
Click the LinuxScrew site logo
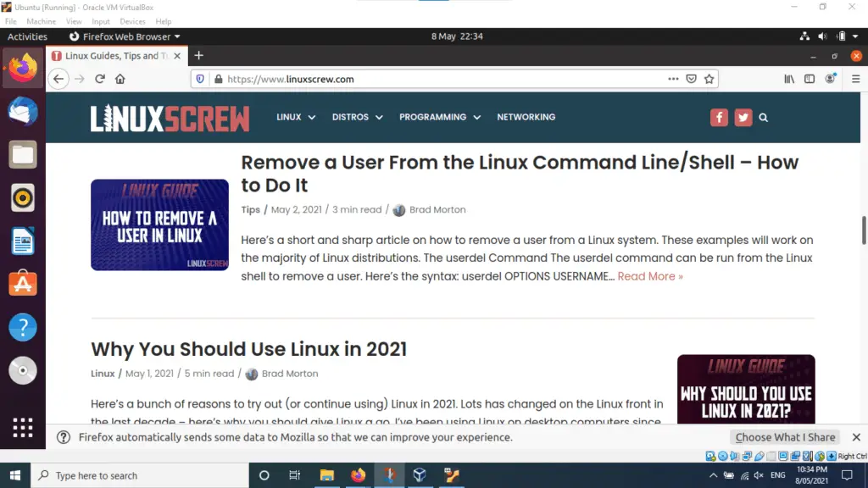coord(170,118)
